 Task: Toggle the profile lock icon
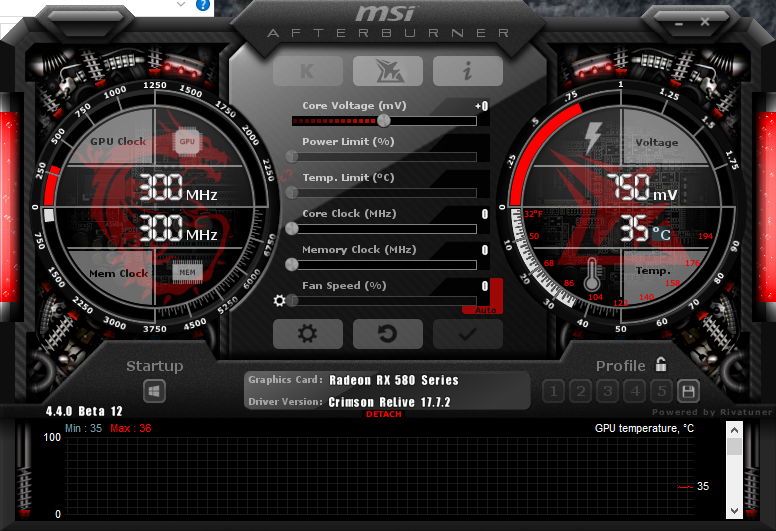tap(661, 364)
